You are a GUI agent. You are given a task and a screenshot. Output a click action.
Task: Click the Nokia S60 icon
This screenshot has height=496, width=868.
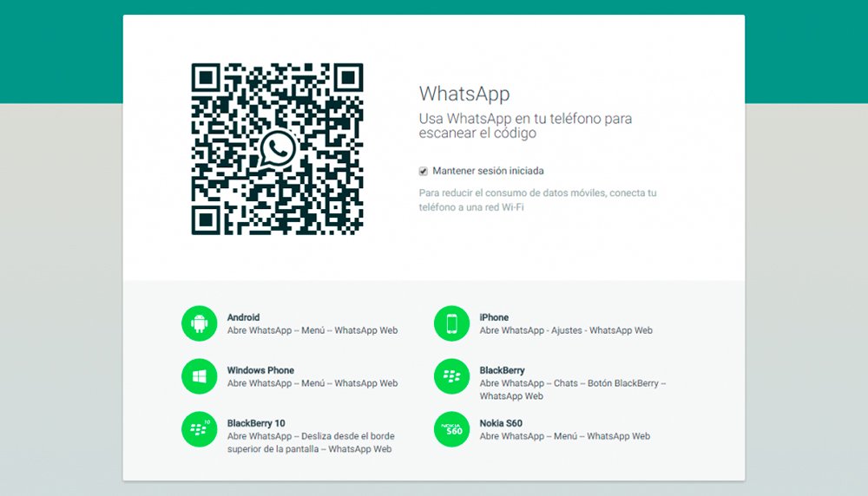(x=451, y=429)
